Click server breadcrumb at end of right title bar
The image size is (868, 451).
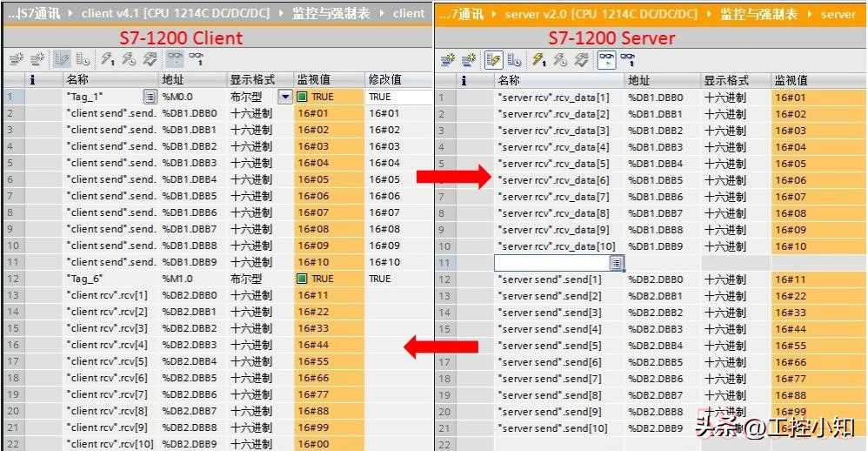coord(838,15)
